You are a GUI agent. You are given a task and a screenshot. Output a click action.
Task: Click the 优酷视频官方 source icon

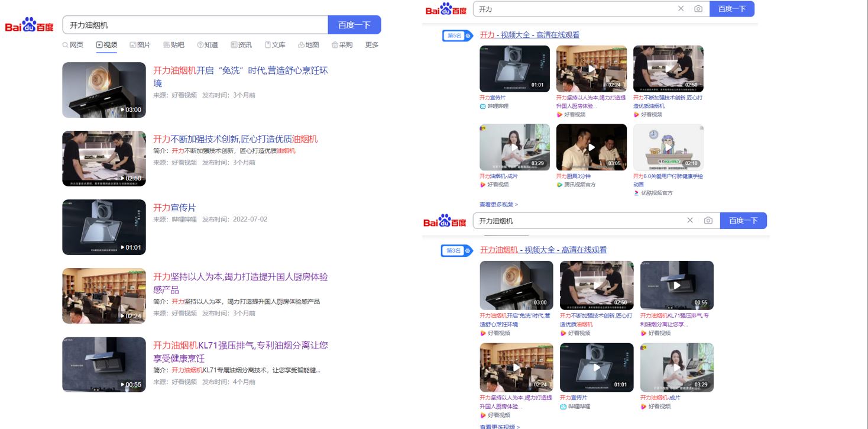pyautogui.click(x=636, y=193)
